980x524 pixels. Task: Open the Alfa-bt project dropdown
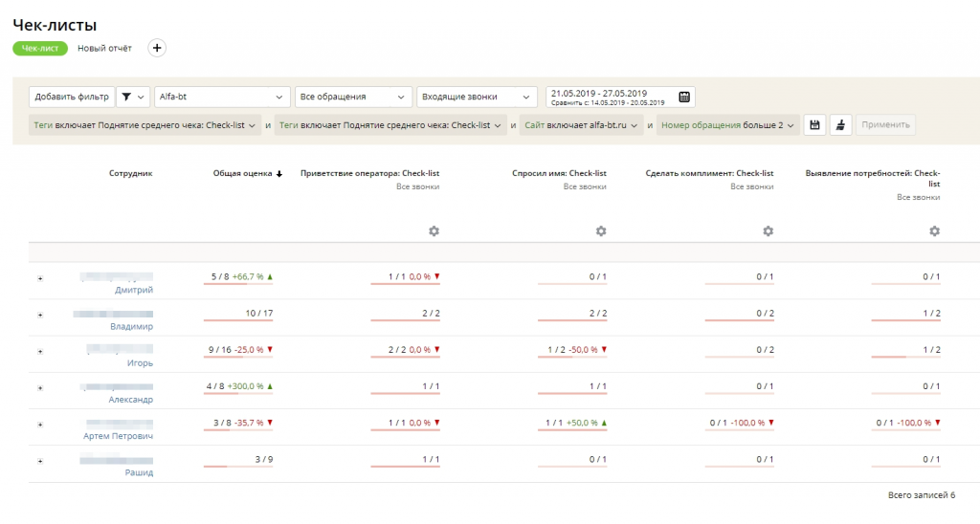coord(222,98)
